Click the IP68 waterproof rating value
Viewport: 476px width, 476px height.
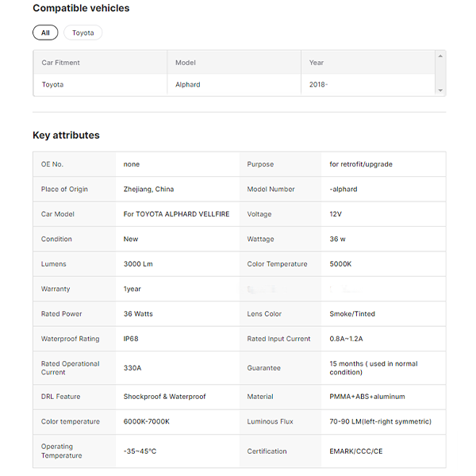click(131, 339)
